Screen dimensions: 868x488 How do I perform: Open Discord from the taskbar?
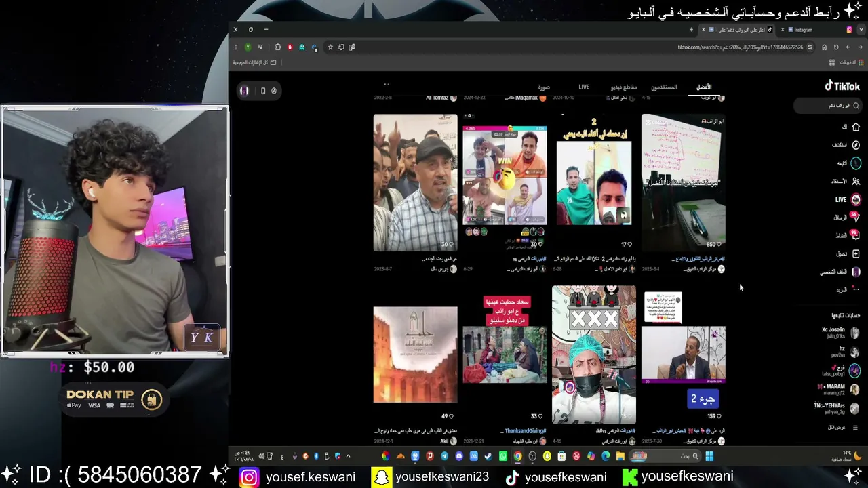[x=459, y=456]
